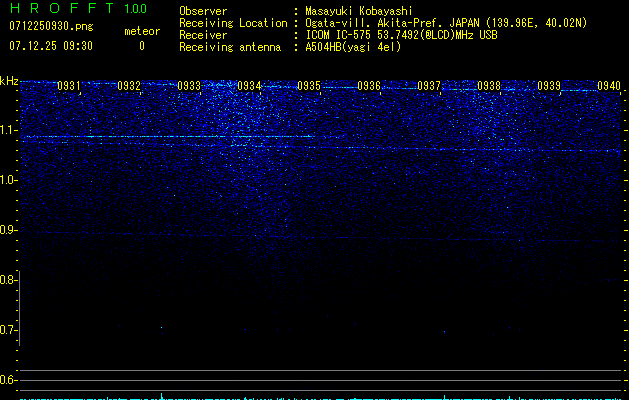Image resolution: width=629 pixels, height=400 pixels.
Task: Click the 0935 time marker
Action: tap(309, 86)
